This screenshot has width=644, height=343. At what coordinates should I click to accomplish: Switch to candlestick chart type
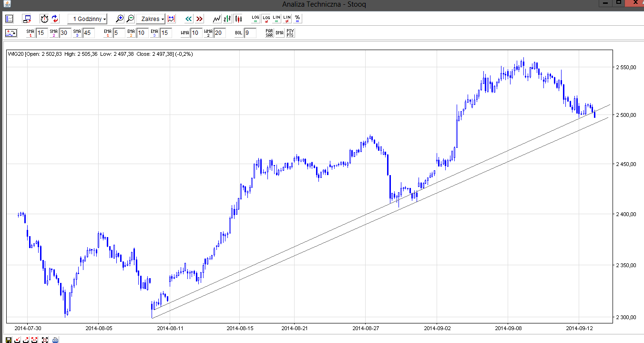tap(238, 19)
